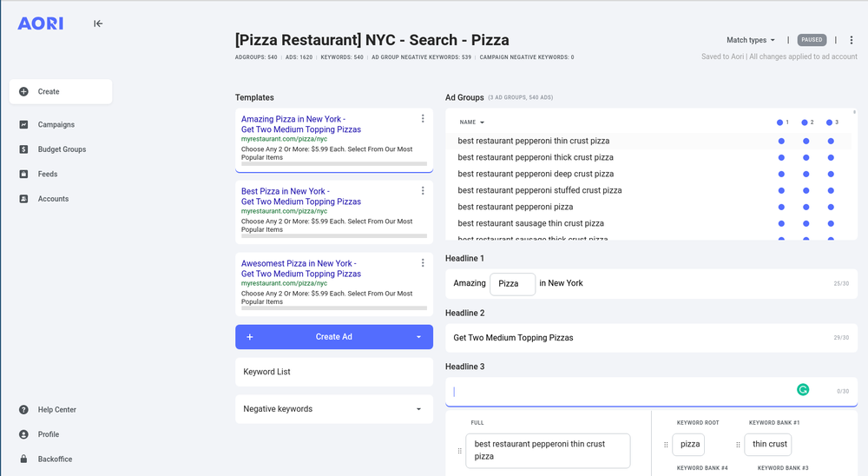Go to Feeds in the sidebar
The width and height of the screenshot is (868, 476).
click(48, 174)
